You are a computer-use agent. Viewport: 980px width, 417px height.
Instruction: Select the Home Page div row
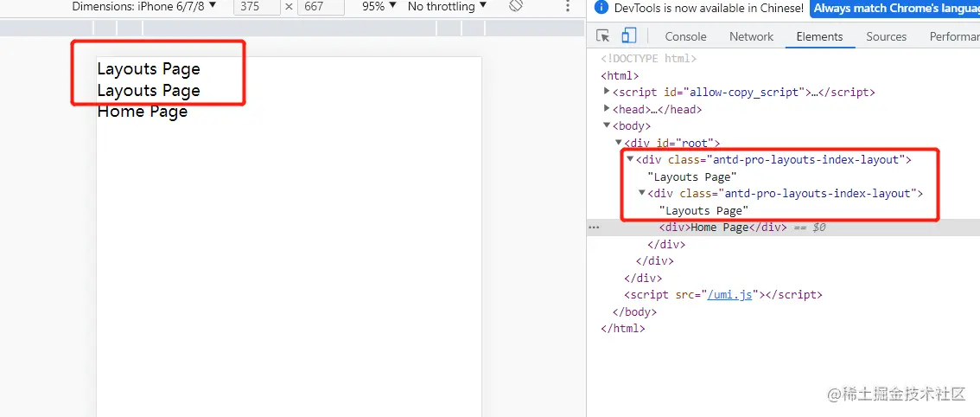784,228
